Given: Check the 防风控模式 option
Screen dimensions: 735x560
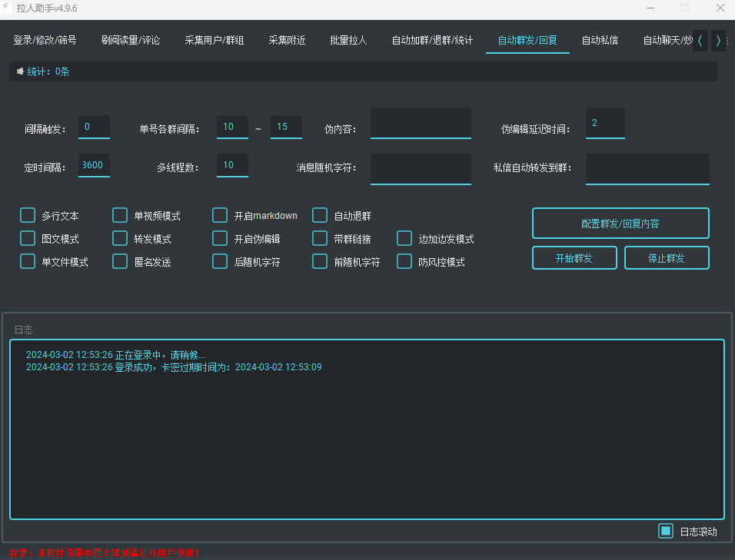Looking at the screenshot, I should click(x=404, y=262).
